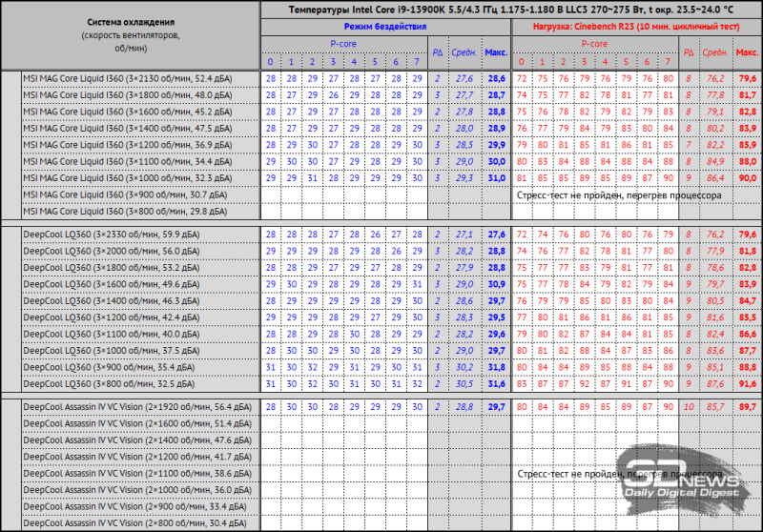The height and width of the screenshot is (532, 763).
Task: Select the MSI MAG Core Liquid I360 3×2130 row label
Action: pyautogui.click(x=127, y=76)
